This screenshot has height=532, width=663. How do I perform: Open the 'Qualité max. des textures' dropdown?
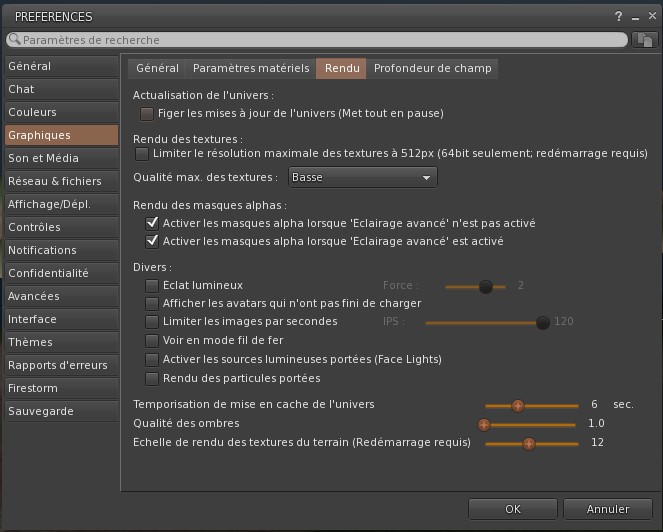tap(363, 177)
